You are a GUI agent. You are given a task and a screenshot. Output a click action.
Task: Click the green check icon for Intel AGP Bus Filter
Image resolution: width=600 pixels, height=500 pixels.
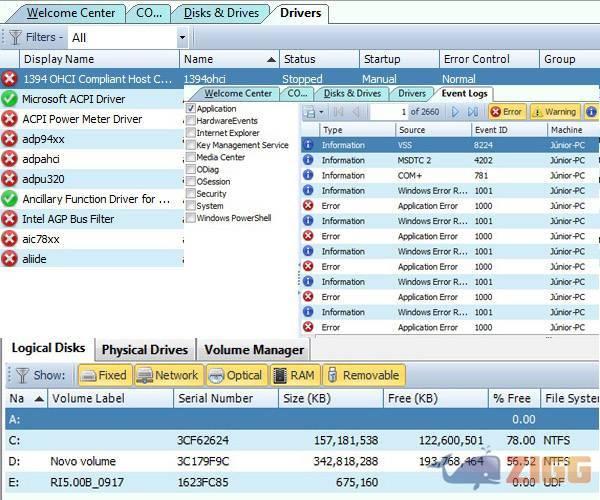10,219
